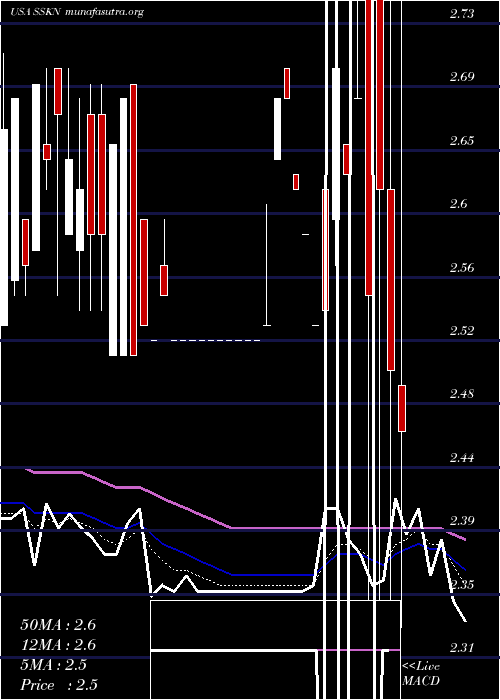Screen dimensions: 500x700
Task: Select the 2.6 price axis label
Action: [x=458, y=204]
